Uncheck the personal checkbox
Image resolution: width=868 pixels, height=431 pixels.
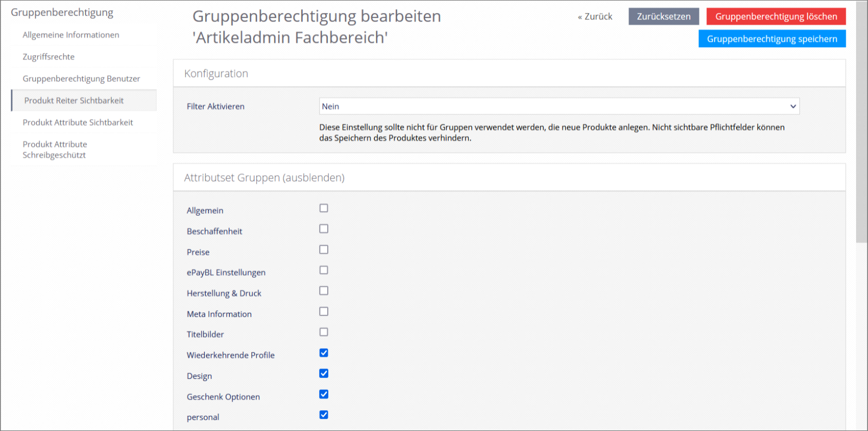tap(323, 415)
